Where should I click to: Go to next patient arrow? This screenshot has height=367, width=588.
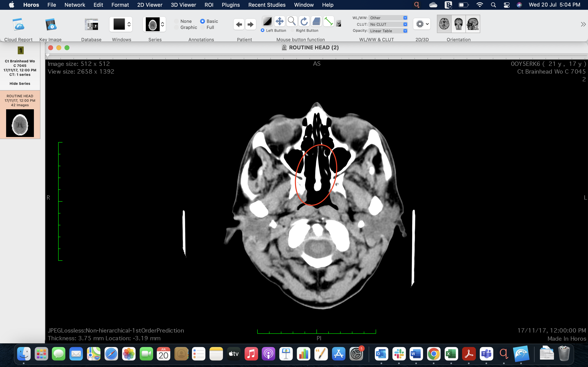pos(251,24)
